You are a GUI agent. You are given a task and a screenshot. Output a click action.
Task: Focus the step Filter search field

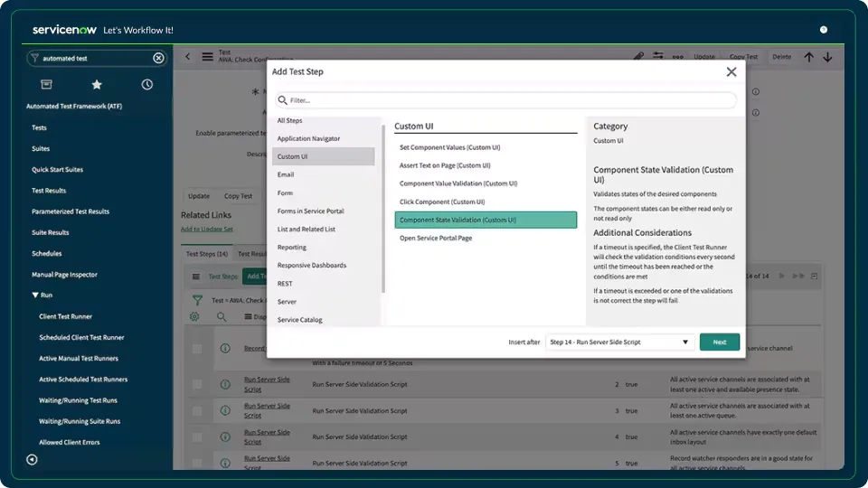[506, 100]
